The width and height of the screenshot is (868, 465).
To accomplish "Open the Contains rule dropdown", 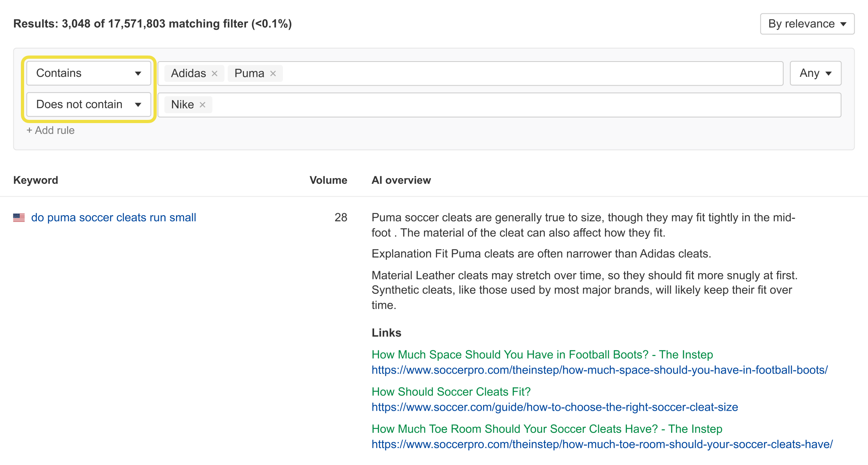I will pyautogui.click(x=88, y=73).
